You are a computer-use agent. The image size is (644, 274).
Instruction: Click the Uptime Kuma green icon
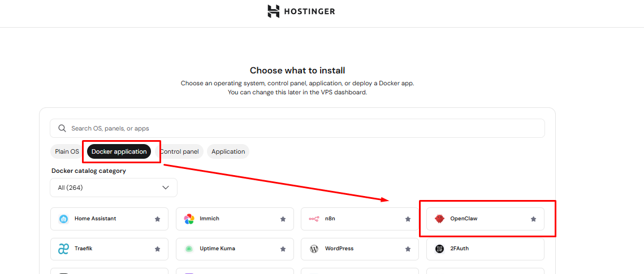point(189,249)
